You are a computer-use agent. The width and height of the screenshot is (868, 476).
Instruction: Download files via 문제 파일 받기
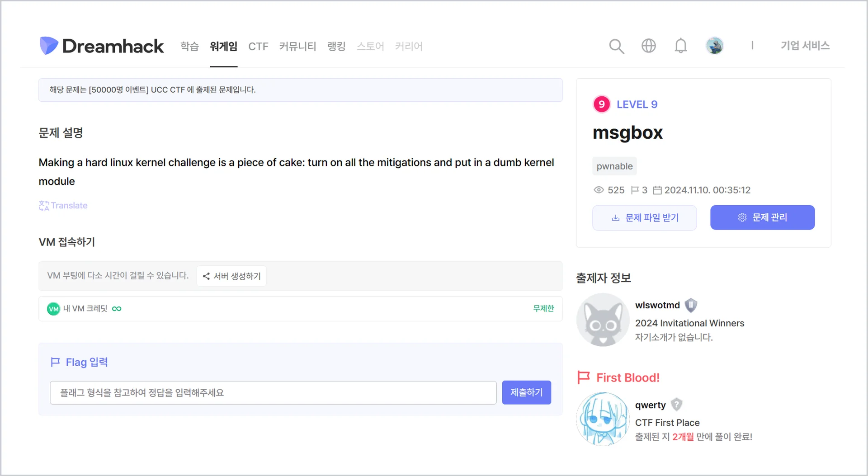click(x=644, y=217)
